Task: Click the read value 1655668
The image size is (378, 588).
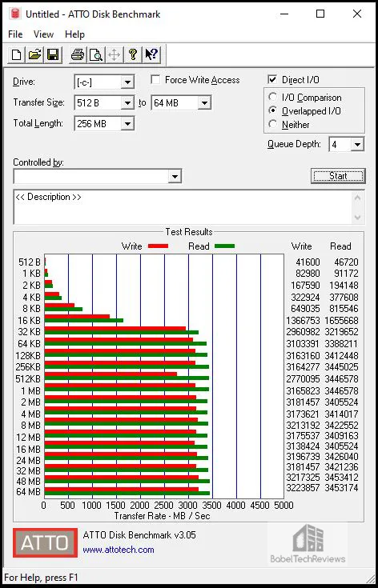Action: coord(342,321)
